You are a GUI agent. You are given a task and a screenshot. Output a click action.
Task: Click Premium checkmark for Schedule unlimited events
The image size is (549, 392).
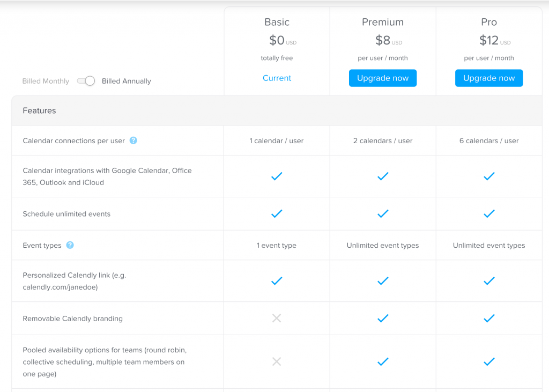pyautogui.click(x=383, y=213)
